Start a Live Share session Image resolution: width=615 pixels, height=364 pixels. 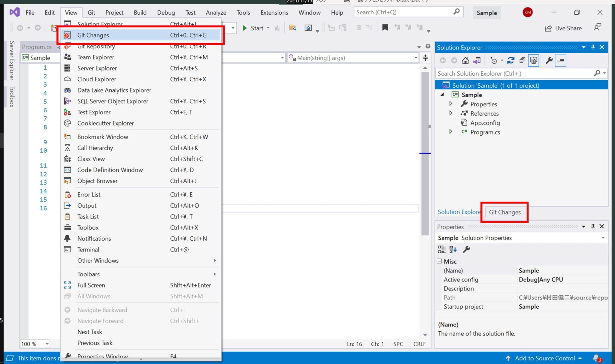(564, 28)
